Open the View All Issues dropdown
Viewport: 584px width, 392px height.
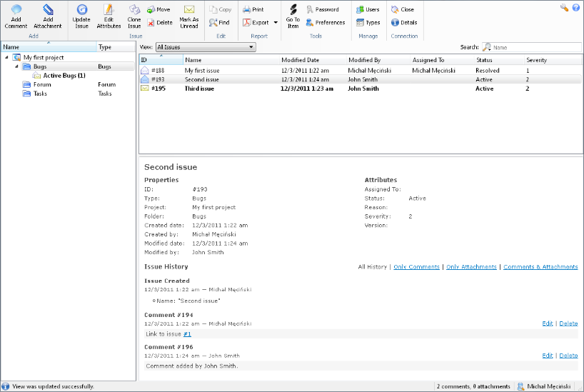[206, 47]
